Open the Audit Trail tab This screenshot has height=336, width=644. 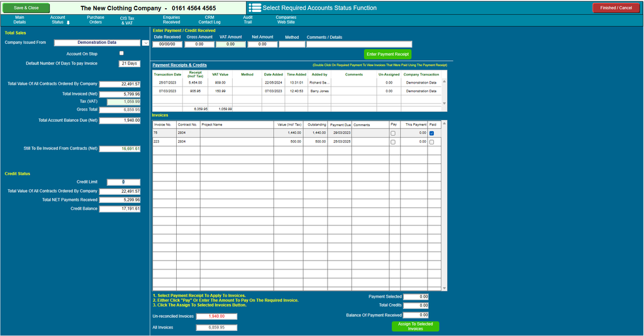click(248, 19)
